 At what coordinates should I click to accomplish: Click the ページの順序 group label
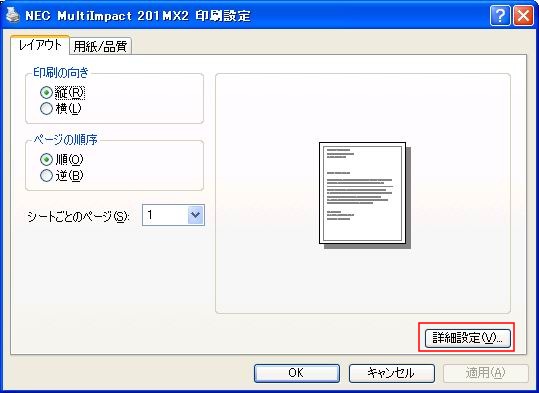point(65,140)
